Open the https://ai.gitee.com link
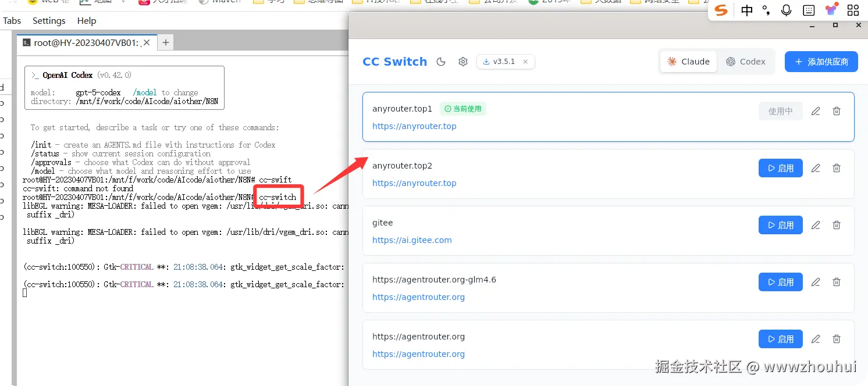This screenshot has width=868, height=386. click(412, 240)
